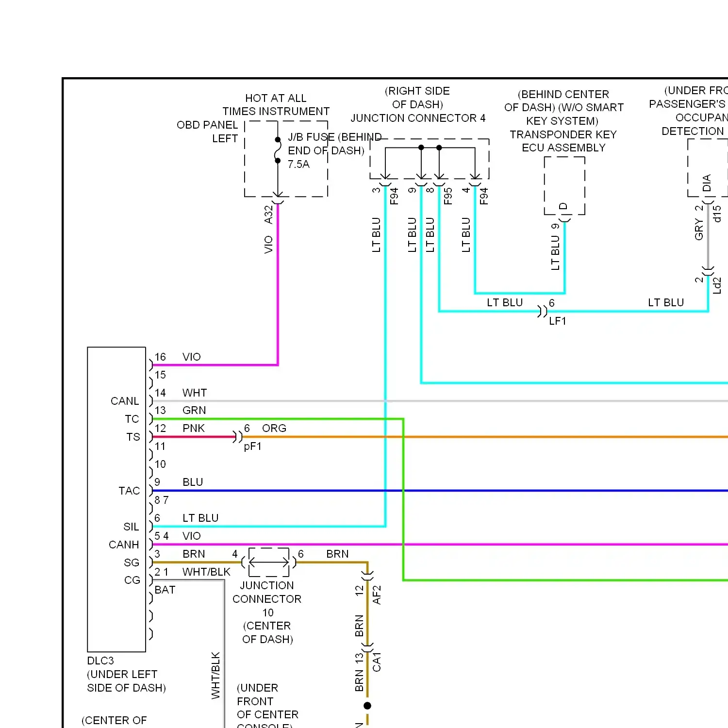Click pin number 10 on DLC3

coord(160,464)
